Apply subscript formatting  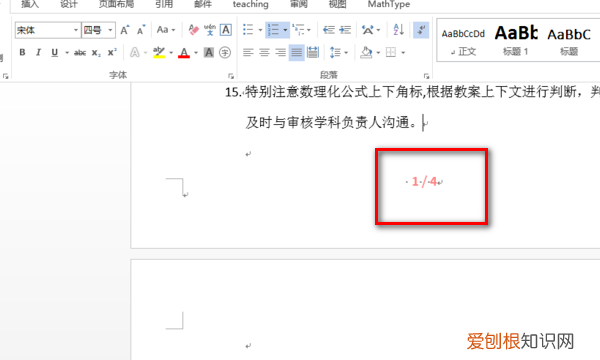(x=96, y=52)
